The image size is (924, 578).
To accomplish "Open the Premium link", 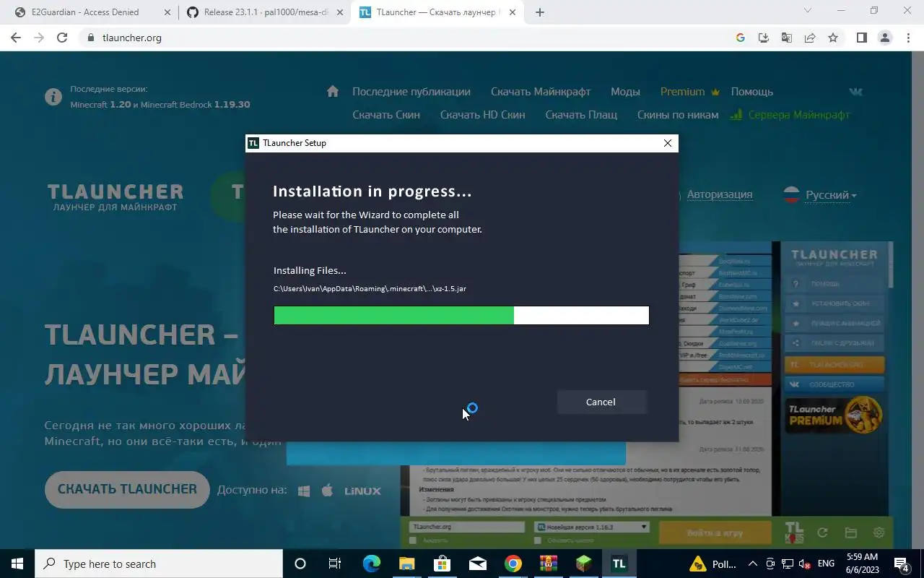I will coord(690,92).
